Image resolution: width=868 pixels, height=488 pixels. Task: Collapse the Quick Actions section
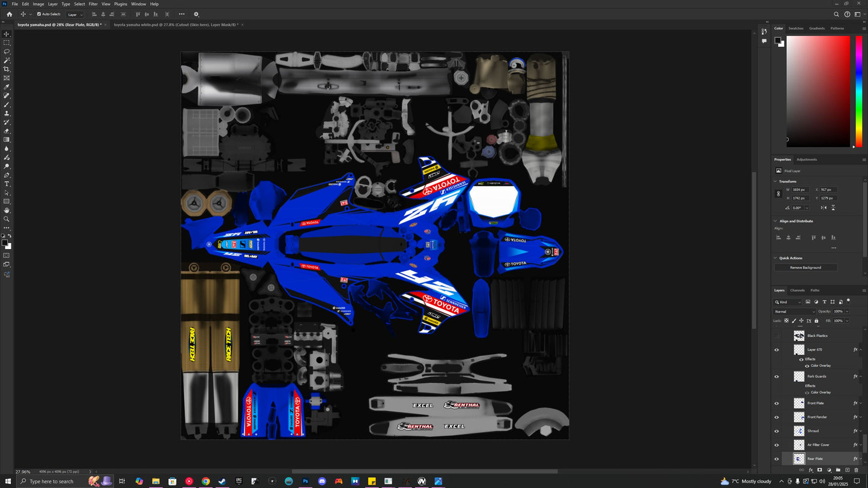pos(775,258)
